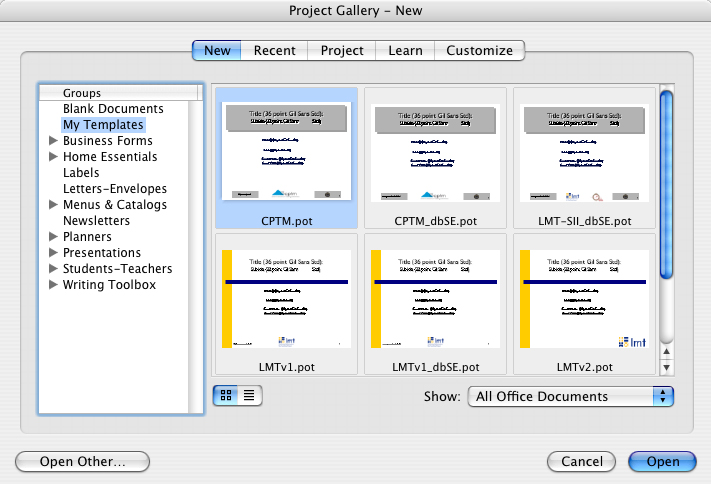
Task: Expand the Business Forms group
Action: click(53, 141)
